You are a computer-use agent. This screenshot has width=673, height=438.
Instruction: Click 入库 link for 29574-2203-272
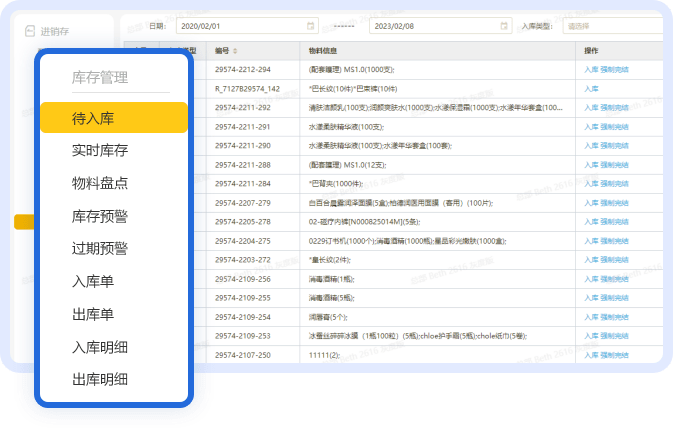pyautogui.click(x=591, y=260)
